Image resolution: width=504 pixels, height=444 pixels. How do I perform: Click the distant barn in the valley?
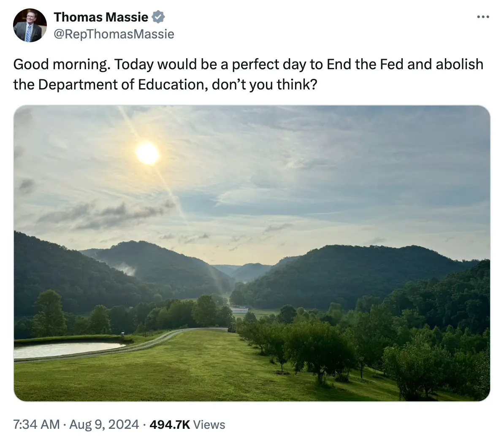pyautogui.click(x=239, y=310)
